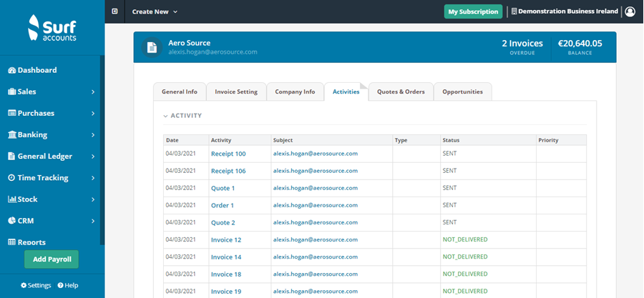Screen dimensions: 644x298
Task: Click the Sales briefcase icon
Action: click(x=12, y=91)
